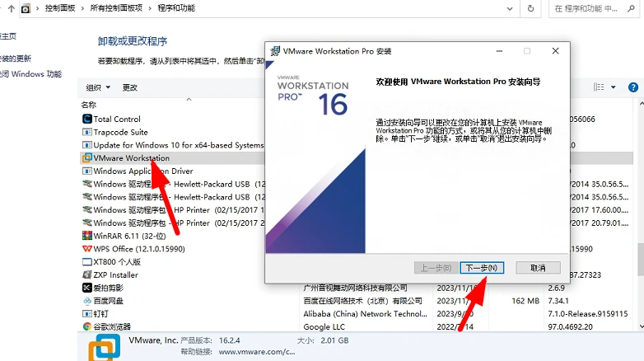Click the Update for Windows 10 entry icon
644x361 pixels.
tap(87, 145)
